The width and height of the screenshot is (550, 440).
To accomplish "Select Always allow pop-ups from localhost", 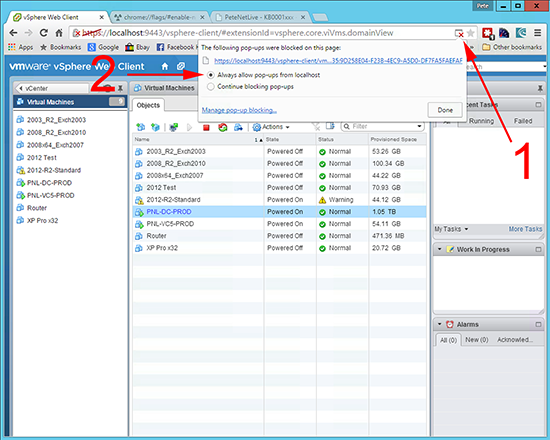I will point(211,75).
